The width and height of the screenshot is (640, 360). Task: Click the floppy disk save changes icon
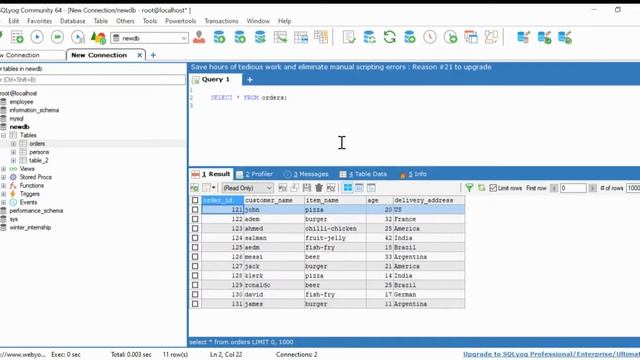pos(307,188)
